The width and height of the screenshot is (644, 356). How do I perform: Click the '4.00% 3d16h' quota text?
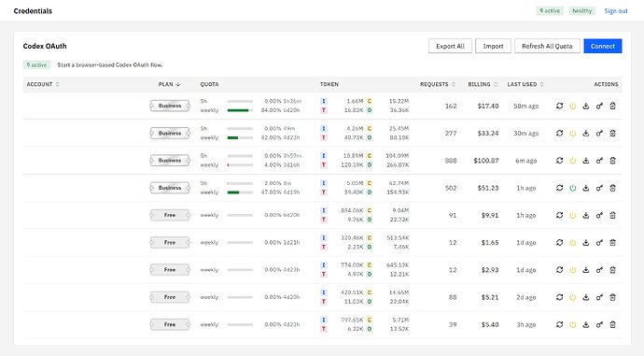tap(282, 164)
